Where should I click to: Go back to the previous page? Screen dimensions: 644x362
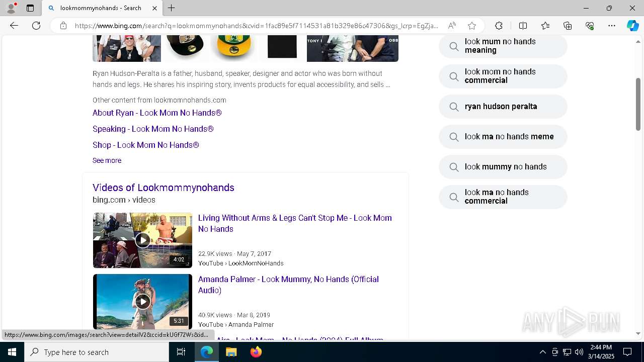pos(14,26)
